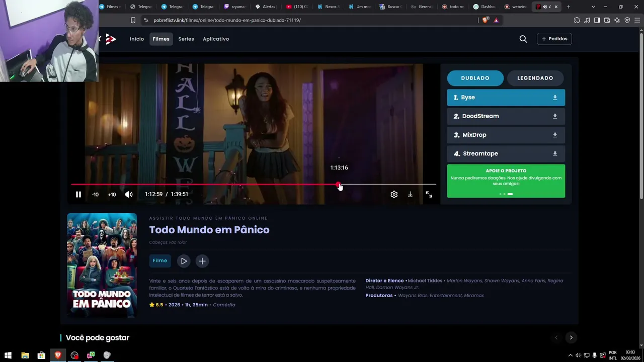Open the Brave Wallet icon
This screenshot has height=362, width=644.
pos(607,20)
